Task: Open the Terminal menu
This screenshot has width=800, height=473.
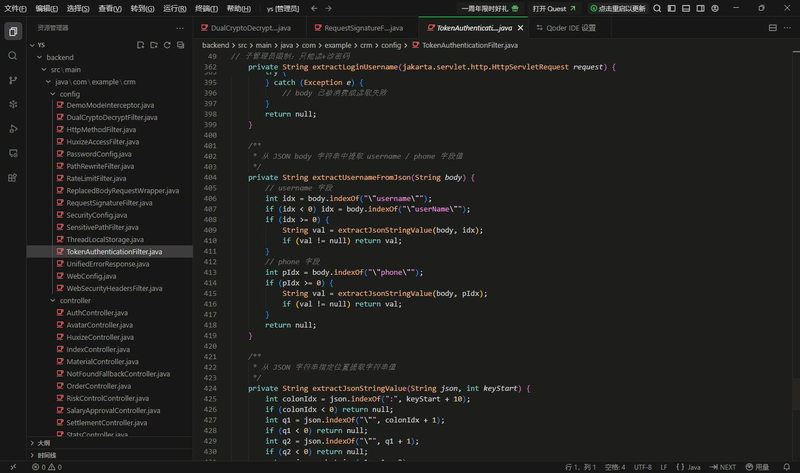Action: pyautogui.click(x=207, y=8)
